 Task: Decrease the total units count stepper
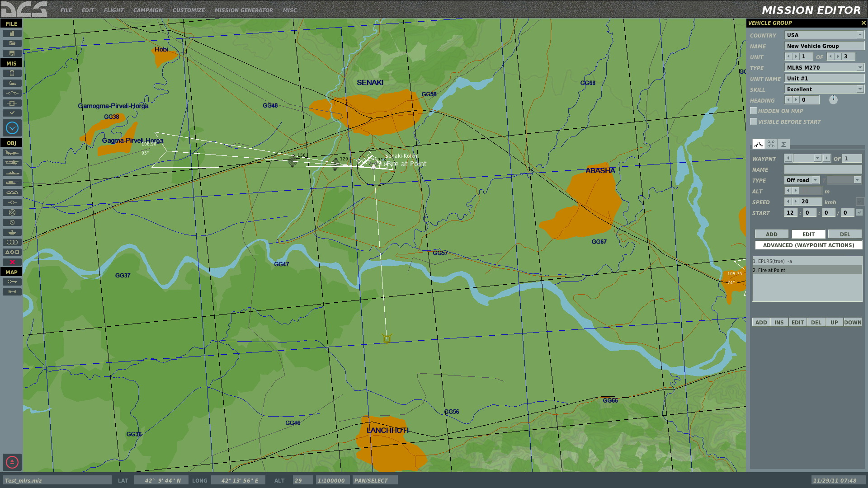click(830, 56)
